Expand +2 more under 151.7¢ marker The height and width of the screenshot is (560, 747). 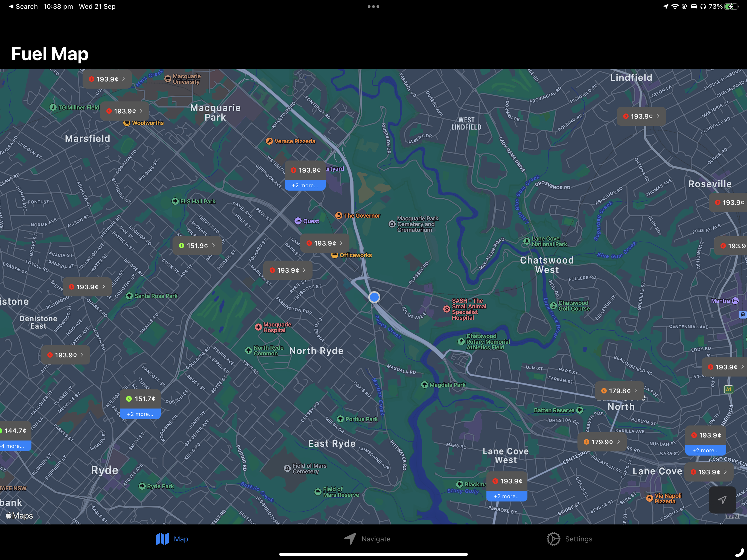tap(140, 414)
